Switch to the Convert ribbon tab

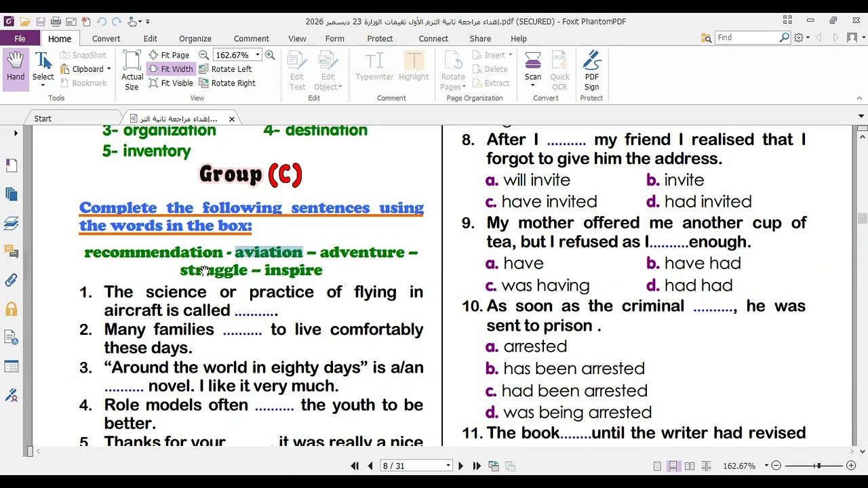click(106, 39)
